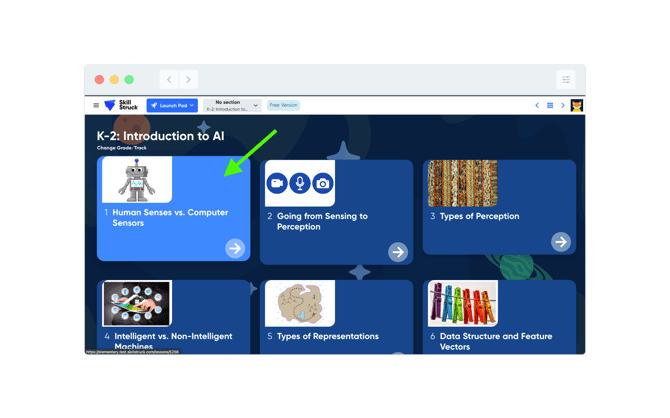The image size is (670, 418).
Task: Open the user avatar profile menu
Action: click(577, 105)
